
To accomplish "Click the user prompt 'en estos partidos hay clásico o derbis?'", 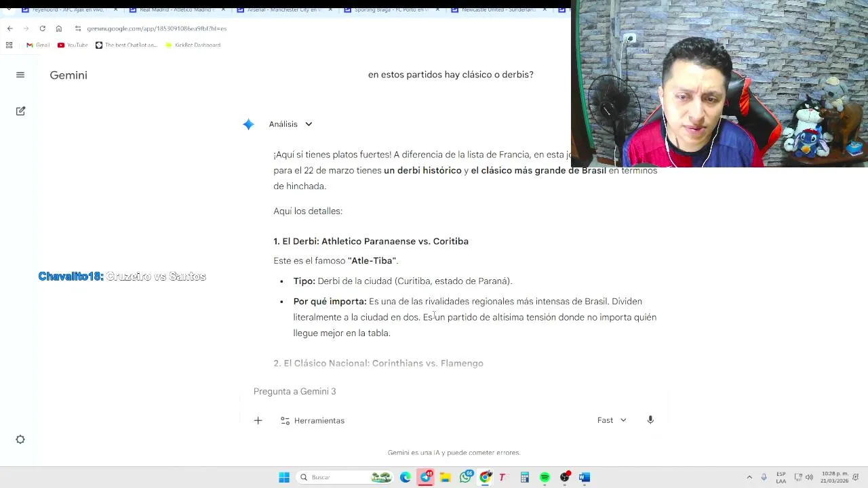I will pyautogui.click(x=450, y=75).
